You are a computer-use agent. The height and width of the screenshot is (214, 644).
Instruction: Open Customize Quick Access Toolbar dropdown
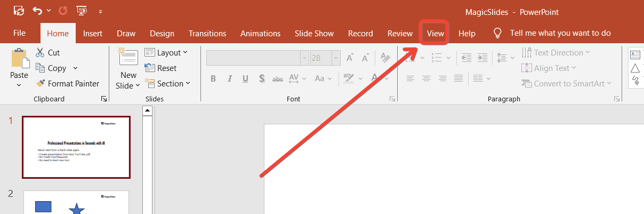(100, 11)
